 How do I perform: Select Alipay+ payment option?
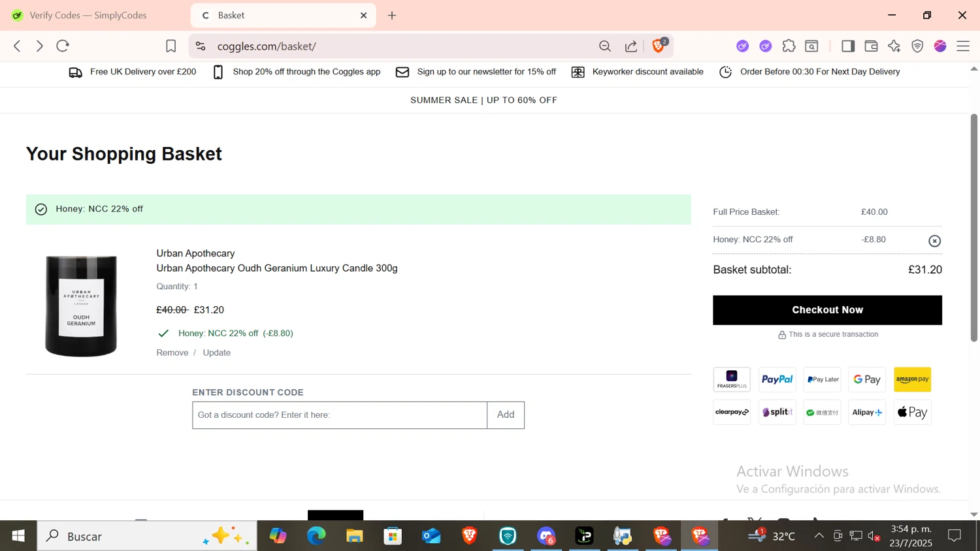point(867,412)
